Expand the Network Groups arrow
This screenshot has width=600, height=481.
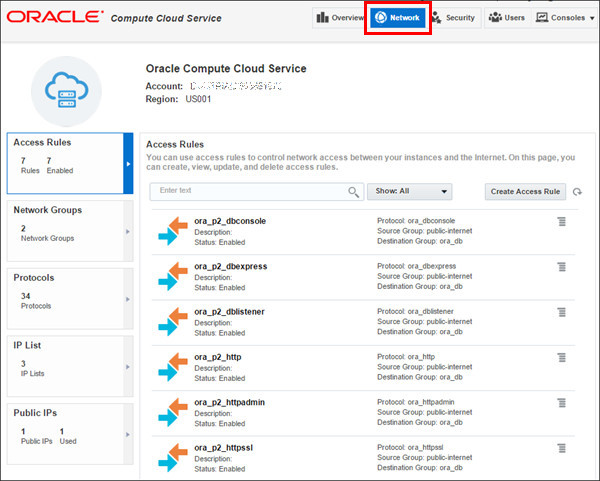coord(128,232)
